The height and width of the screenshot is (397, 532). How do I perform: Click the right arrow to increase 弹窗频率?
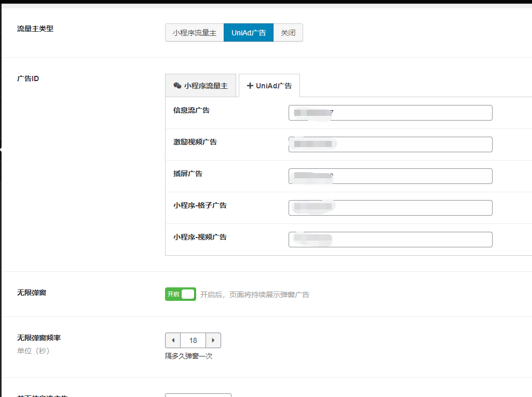click(x=213, y=340)
